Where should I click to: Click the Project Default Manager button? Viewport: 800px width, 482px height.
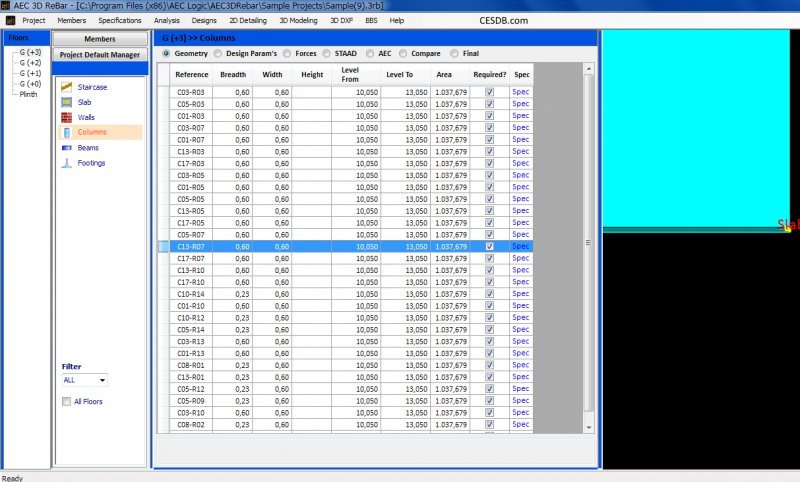tap(100, 55)
